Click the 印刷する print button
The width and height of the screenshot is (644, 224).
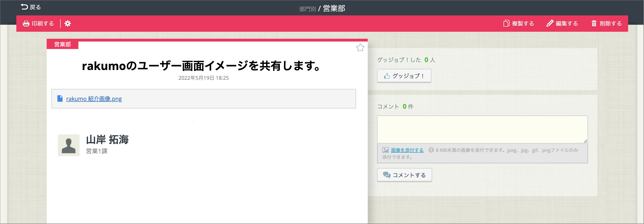coord(38,24)
